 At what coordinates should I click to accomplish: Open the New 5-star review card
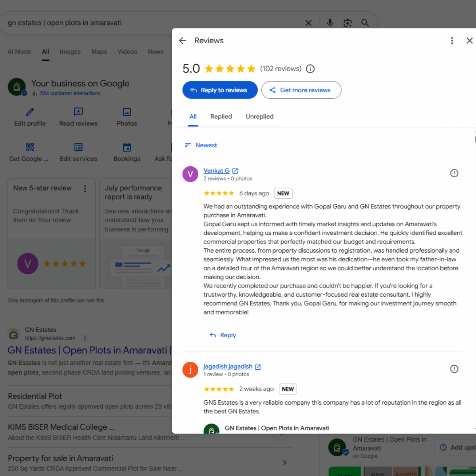pos(52,234)
